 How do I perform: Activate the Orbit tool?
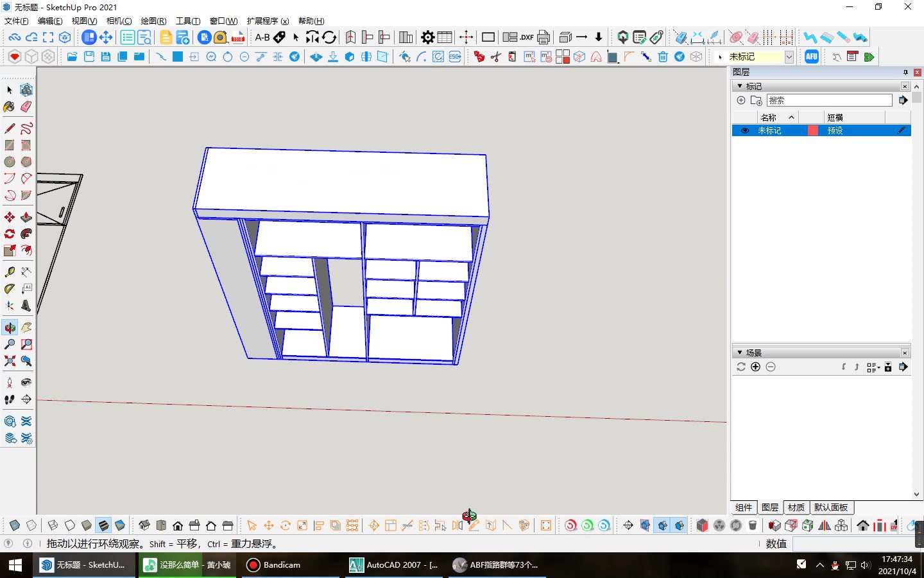pos(10,328)
